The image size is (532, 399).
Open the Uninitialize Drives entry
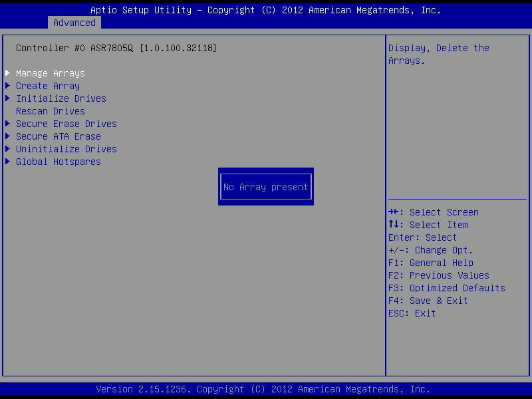[x=66, y=149]
